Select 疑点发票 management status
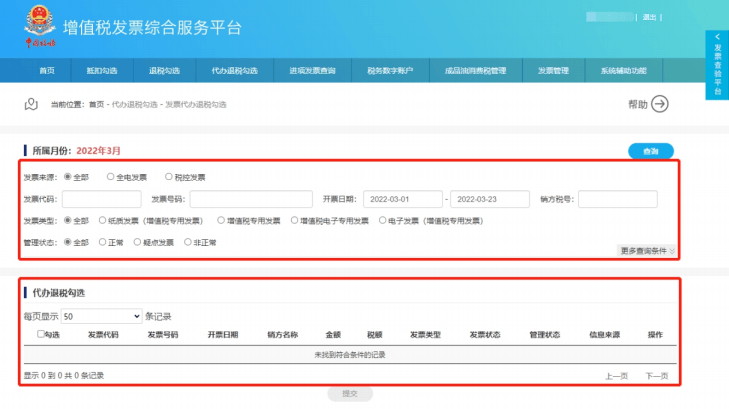Viewport: 729px width, 409px height. (139, 242)
